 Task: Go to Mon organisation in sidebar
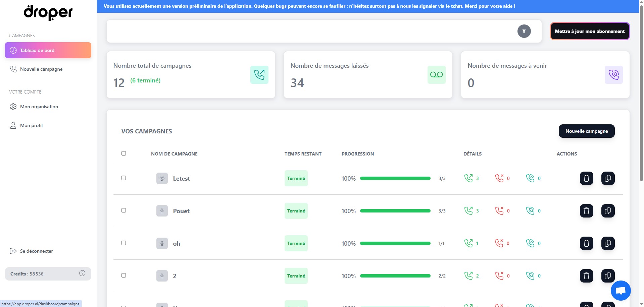(x=39, y=107)
